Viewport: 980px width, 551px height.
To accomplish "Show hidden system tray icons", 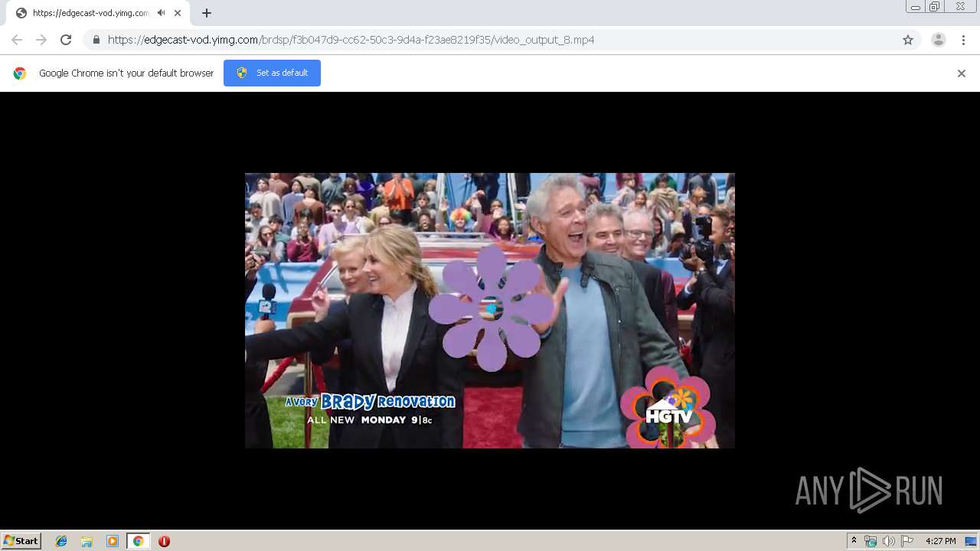I will pyautogui.click(x=854, y=541).
